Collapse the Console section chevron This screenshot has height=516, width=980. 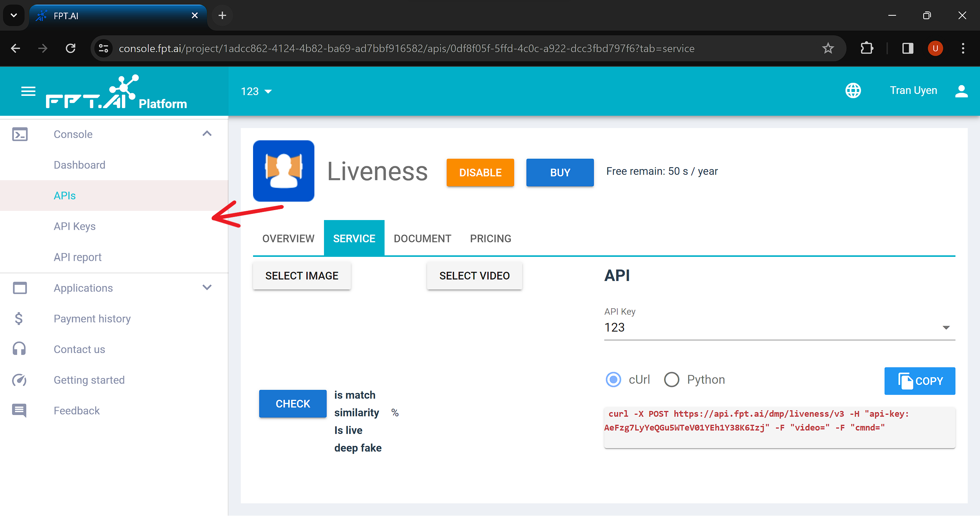click(207, 133)
